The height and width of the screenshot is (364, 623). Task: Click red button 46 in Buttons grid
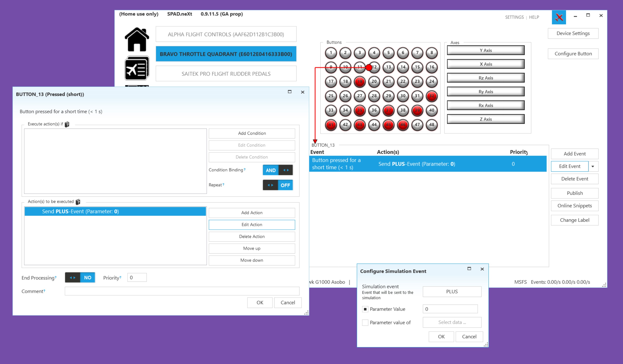(403, 125)
